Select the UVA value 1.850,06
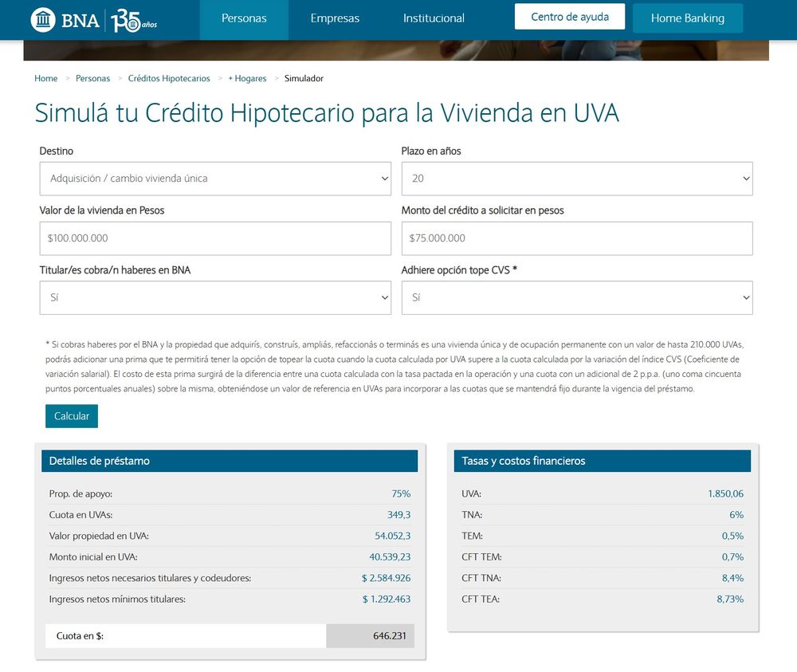Viewport: 797px width, 672px height. click(x=726, y=493)
